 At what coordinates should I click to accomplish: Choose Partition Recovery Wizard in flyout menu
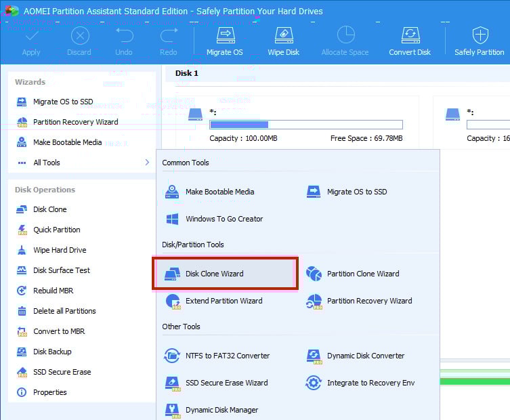pyautogui.click(x=370, y=301)
